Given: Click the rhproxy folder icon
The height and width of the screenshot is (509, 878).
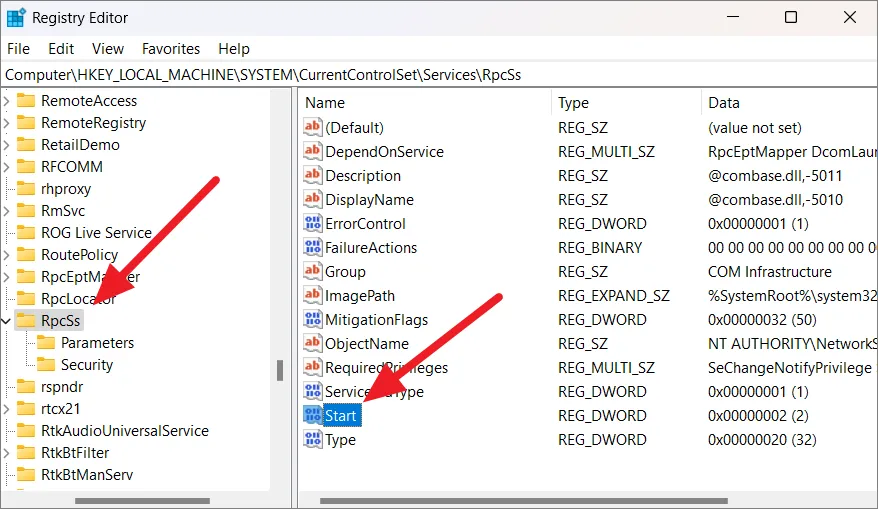Looking at the screenshot, I should tap(26, 188).
